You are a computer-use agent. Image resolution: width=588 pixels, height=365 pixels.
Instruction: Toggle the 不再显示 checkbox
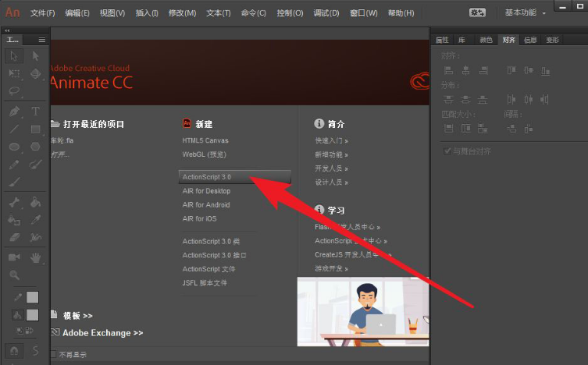pos(53,354)
